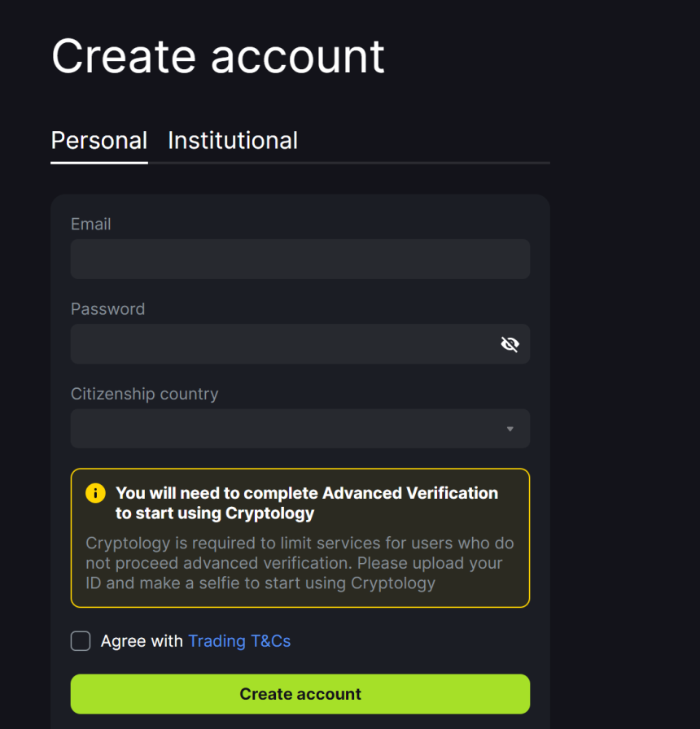Expand the Citizenship country dropdown arrow
The image size is (700, 729).
click(x=510, y=429)
